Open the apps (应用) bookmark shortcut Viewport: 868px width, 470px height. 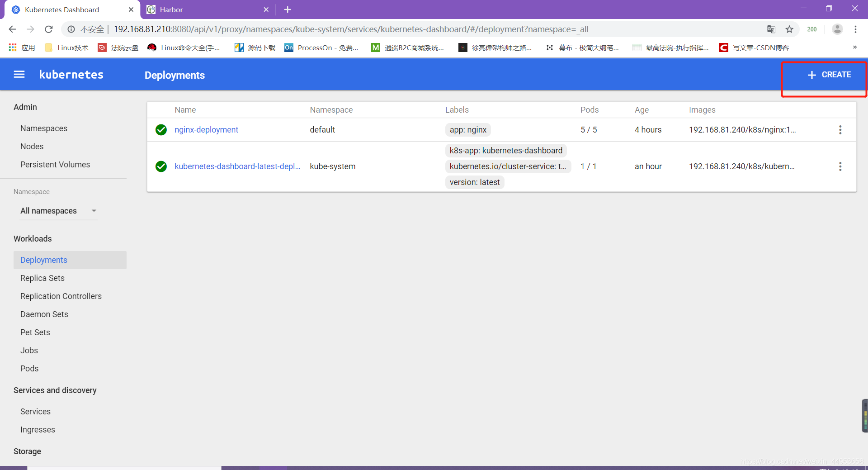pos(22,47)
